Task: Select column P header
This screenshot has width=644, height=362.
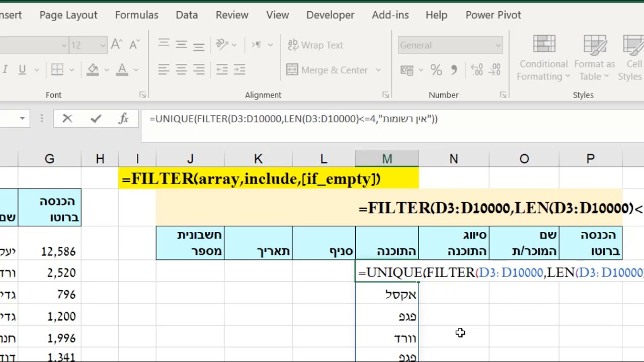Action: pyautogui.click(x=590, y=159)
